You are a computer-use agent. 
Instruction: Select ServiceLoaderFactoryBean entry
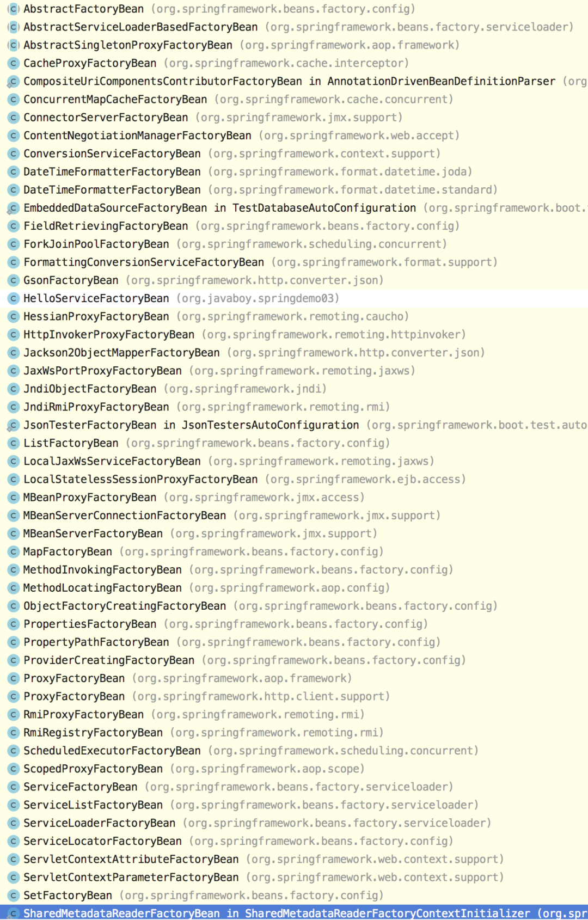pyautogui.click(x=294, y=823)
